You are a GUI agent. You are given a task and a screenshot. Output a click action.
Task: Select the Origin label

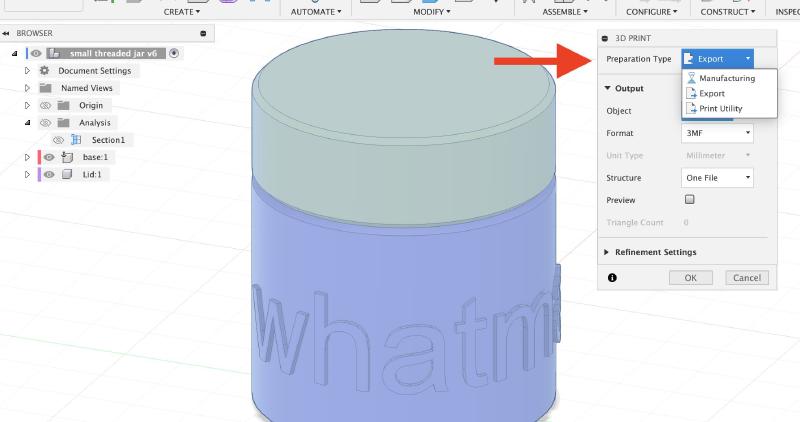pos(91,105)
